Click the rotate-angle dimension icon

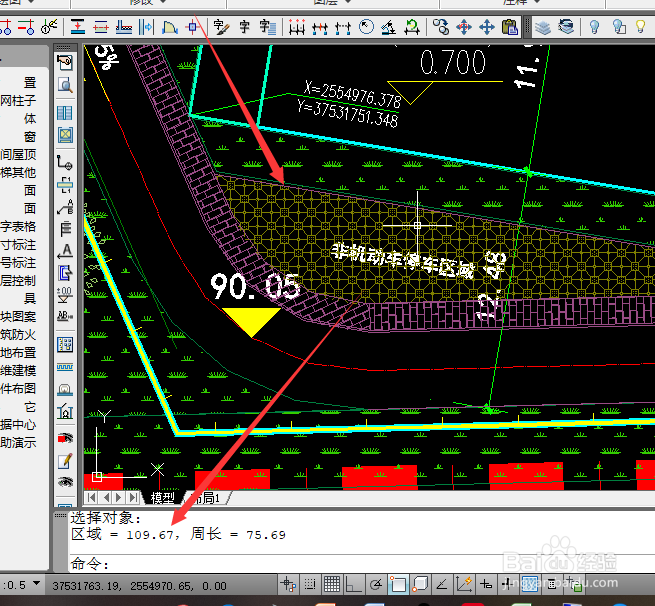click(389, 28)
